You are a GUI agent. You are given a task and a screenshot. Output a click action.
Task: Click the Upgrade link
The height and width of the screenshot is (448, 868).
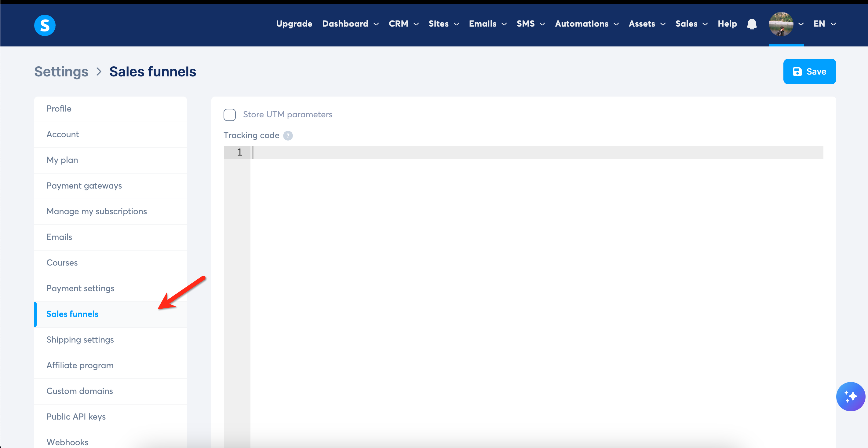click(x=294, y=24)
